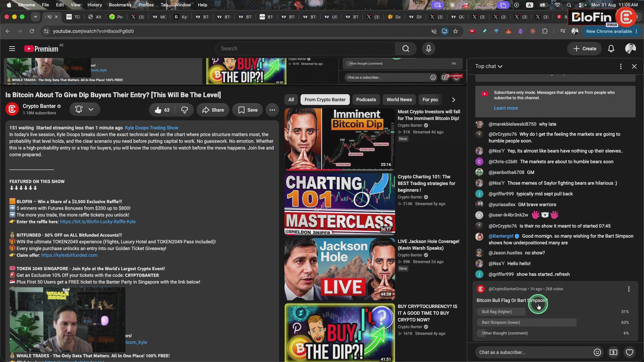Screen dimensions: 644x362
Task: Open the YouTube notifications bell
Action: [x=611, y=49]
